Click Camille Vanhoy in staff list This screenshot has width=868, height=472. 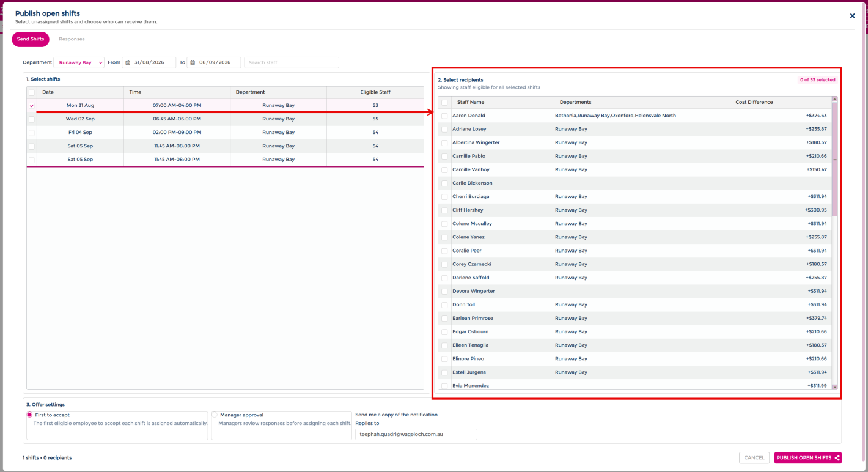click(471, 169)
